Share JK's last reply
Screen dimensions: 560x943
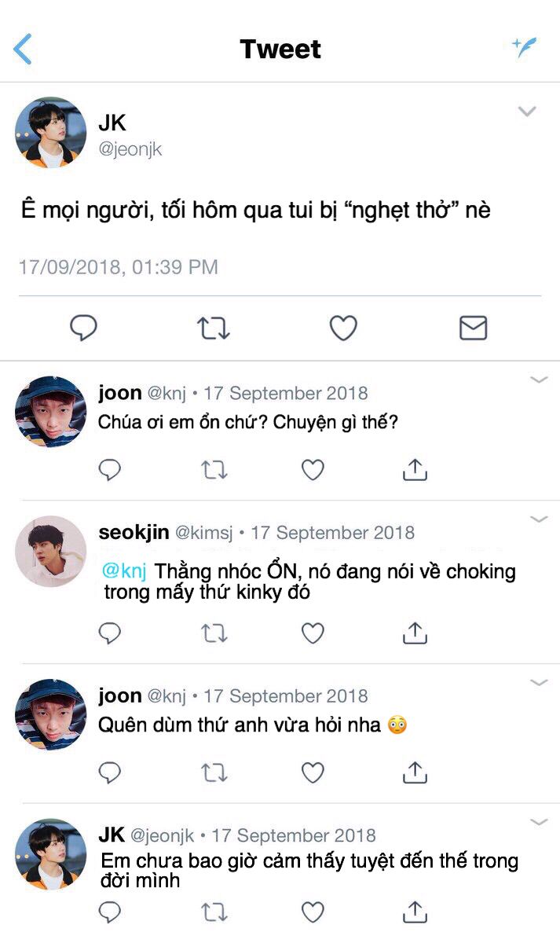coord(414,912)
